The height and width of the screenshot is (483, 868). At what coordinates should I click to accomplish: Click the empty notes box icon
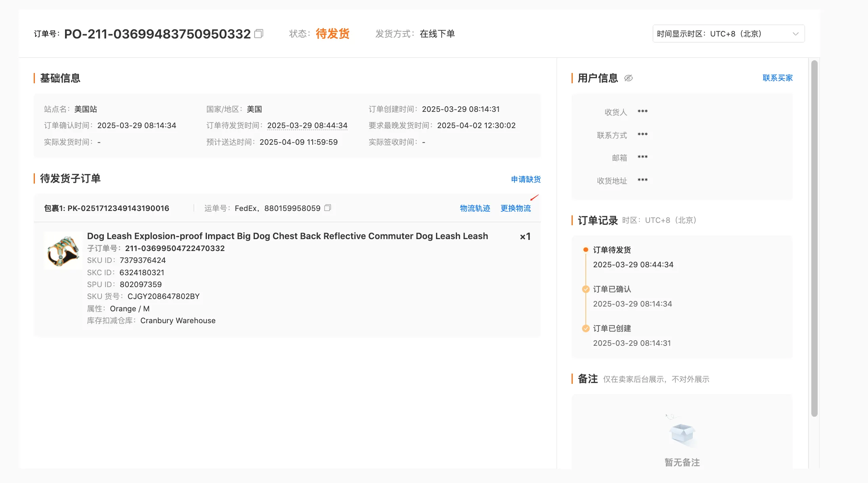pos(682,433)
